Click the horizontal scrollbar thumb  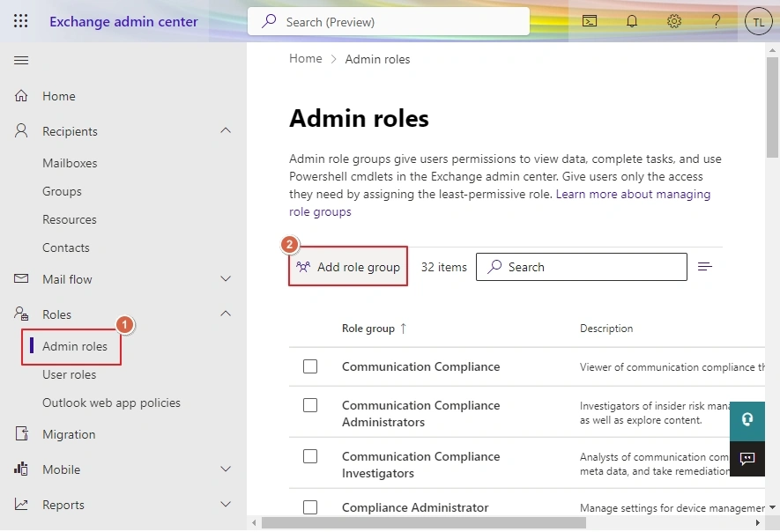424,522
